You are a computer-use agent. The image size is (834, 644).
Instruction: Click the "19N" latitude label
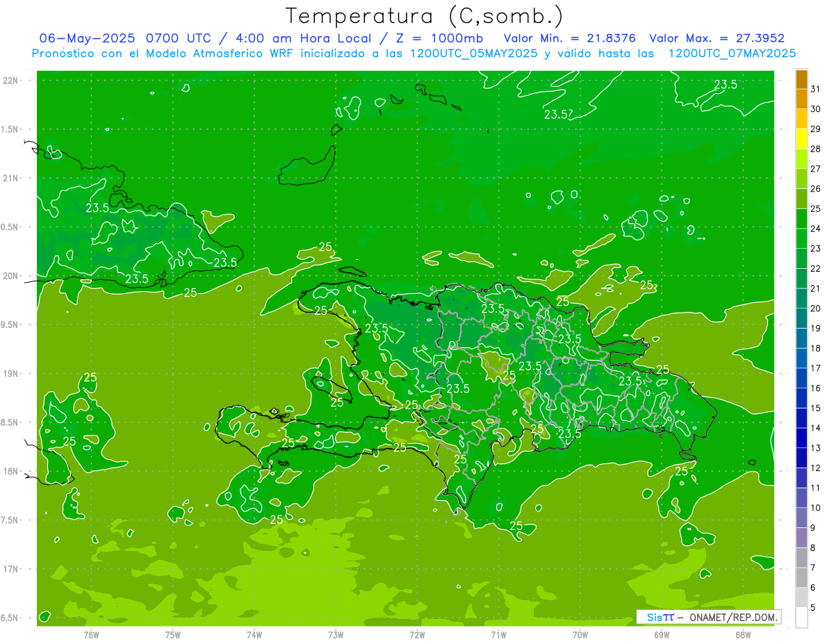[x=10, y=373]
